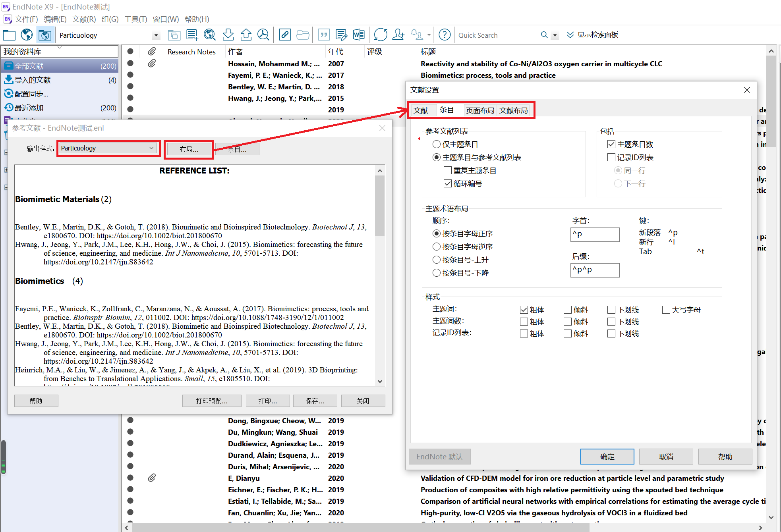Click the paperclip column header icon

pyautogui.click(x=152, y=52)
